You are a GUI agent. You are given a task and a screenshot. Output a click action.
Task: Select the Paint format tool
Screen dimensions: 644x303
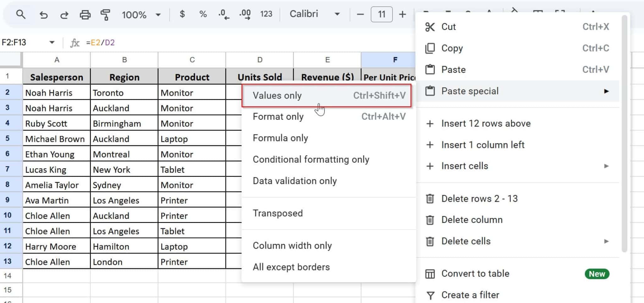(x=106, y=14)
